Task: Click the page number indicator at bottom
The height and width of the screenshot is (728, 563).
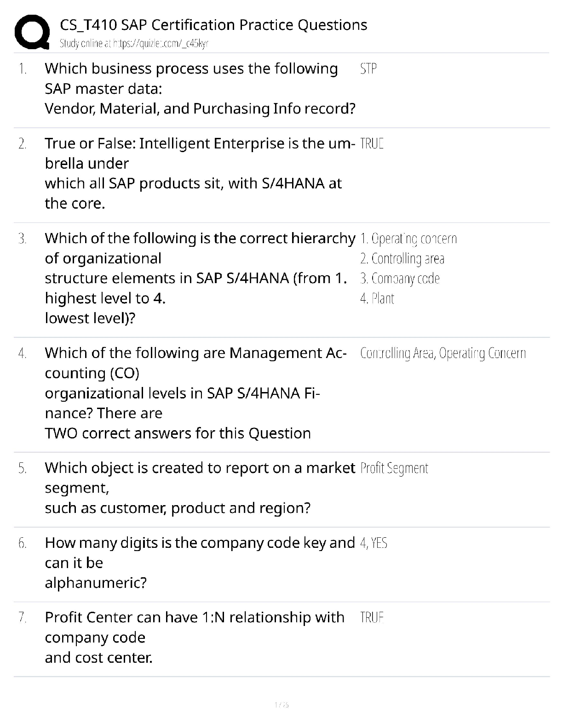Action: pos(281,705)
